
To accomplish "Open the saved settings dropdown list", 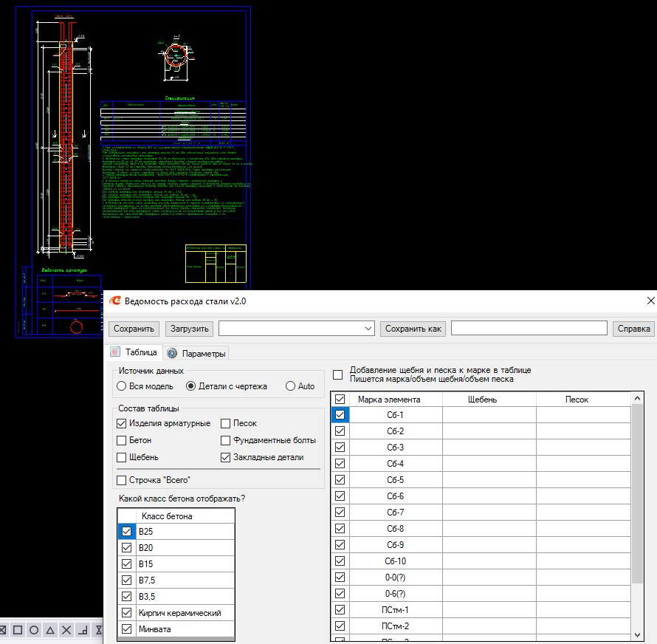I will coord(368,329).
